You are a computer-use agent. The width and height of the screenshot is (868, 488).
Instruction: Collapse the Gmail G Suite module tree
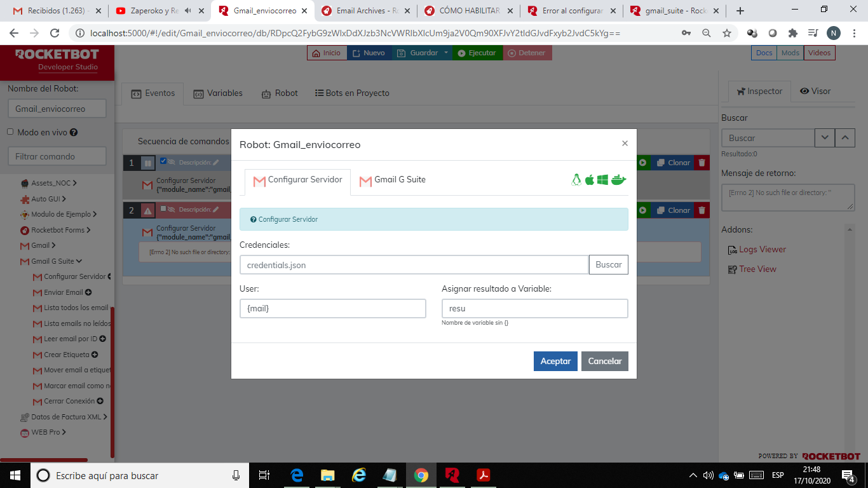(x=79, y=261)
